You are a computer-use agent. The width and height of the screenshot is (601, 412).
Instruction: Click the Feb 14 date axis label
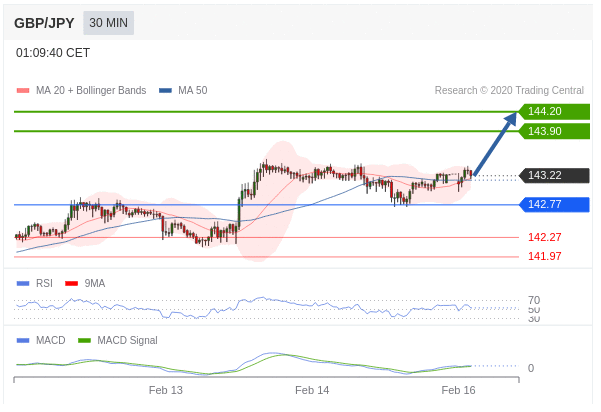click(312, 391)
